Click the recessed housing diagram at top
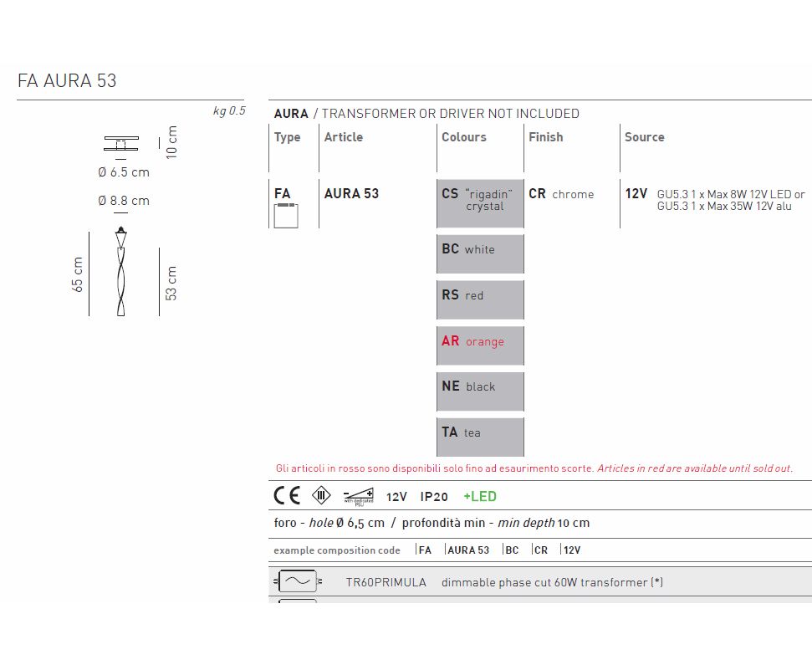This screenshot has height=665, width=812. (121, 143)
